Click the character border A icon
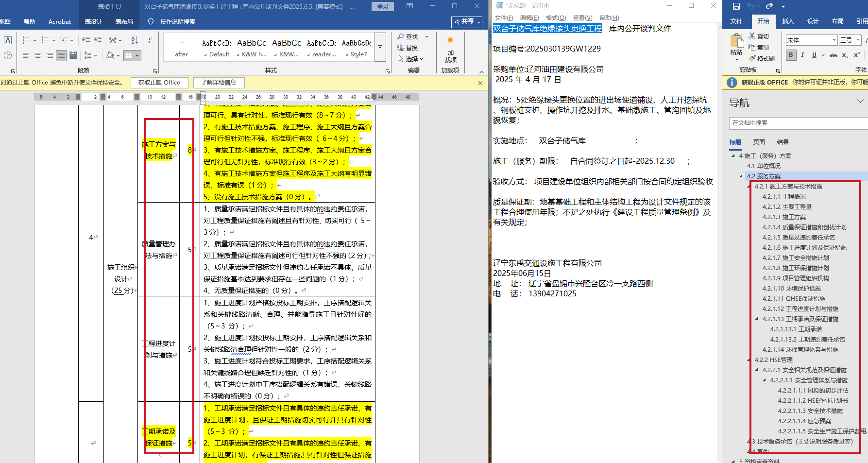This screenshot has height=463, width=868. (x=8, y=40)
